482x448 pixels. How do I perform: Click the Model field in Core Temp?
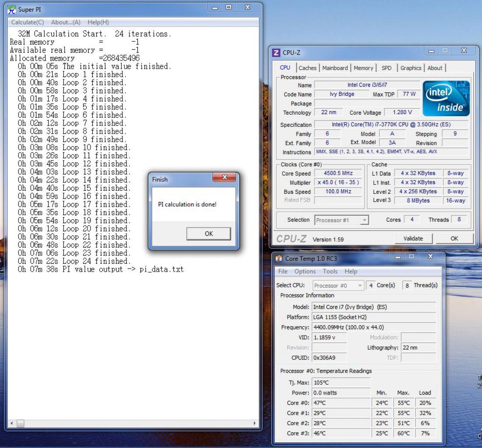(374, 307)
